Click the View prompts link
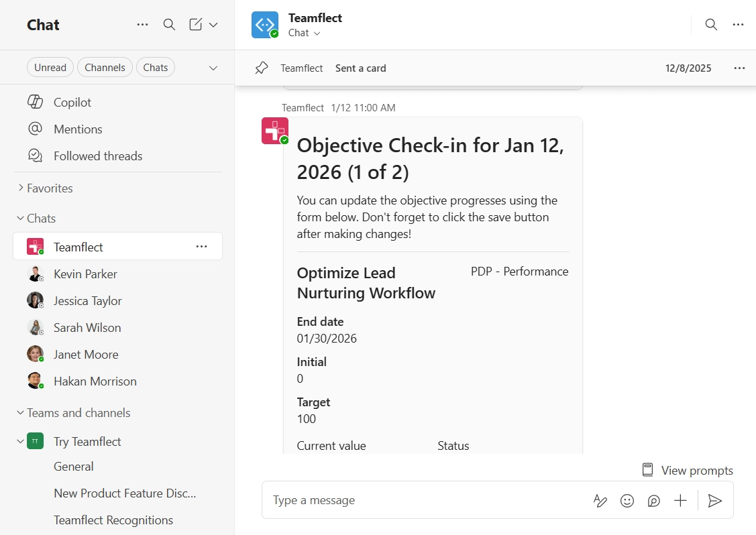Image resolution: width=756 pixels, height=535 pixels. coord(696,470)
